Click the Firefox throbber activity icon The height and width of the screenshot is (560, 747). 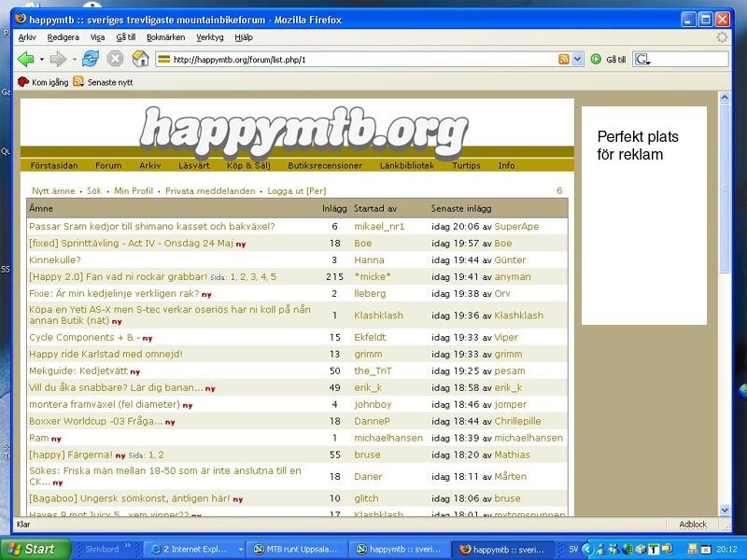722,37
